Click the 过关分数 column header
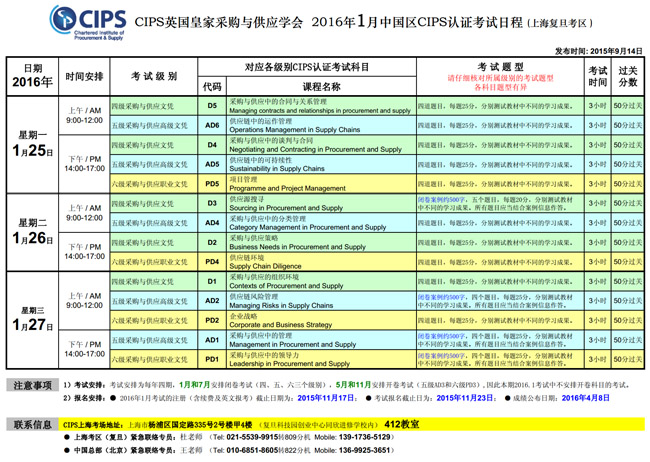650x462 pixels. (628, 76)
